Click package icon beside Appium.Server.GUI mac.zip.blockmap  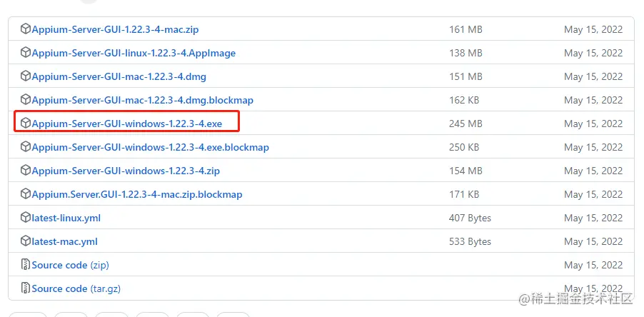[26, 193]
